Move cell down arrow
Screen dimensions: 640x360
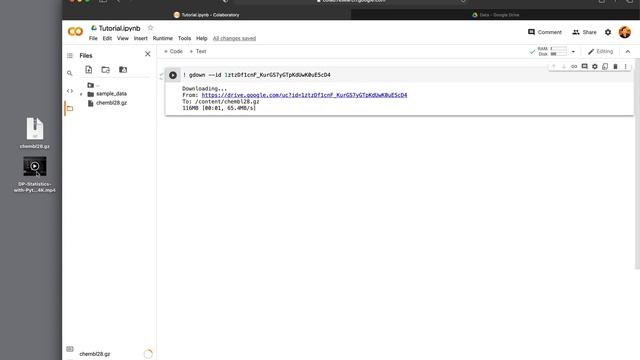coord(564,67)
